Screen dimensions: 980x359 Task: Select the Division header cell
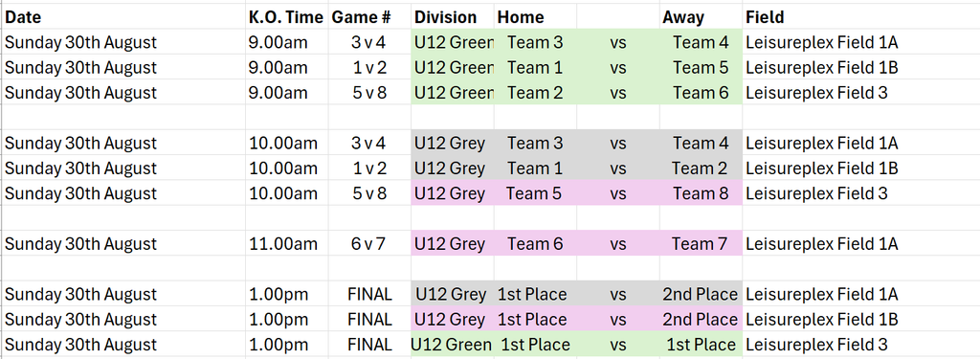[x=453, y=17]
